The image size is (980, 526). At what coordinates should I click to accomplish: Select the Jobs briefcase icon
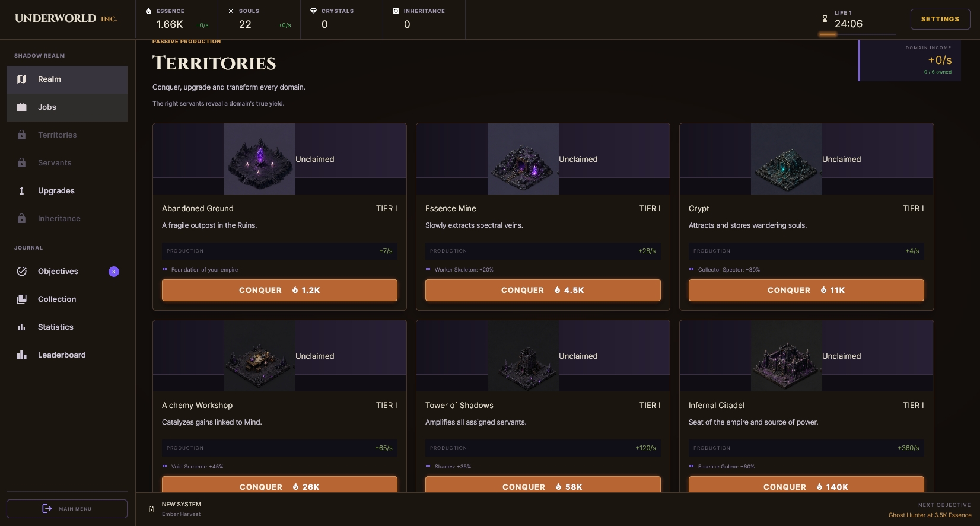(22, 107)
